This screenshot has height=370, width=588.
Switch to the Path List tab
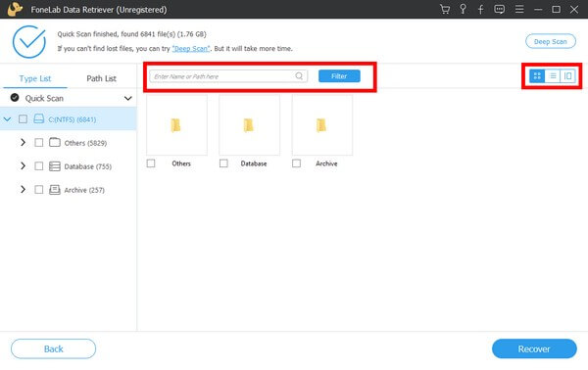(x=101, y=78)
